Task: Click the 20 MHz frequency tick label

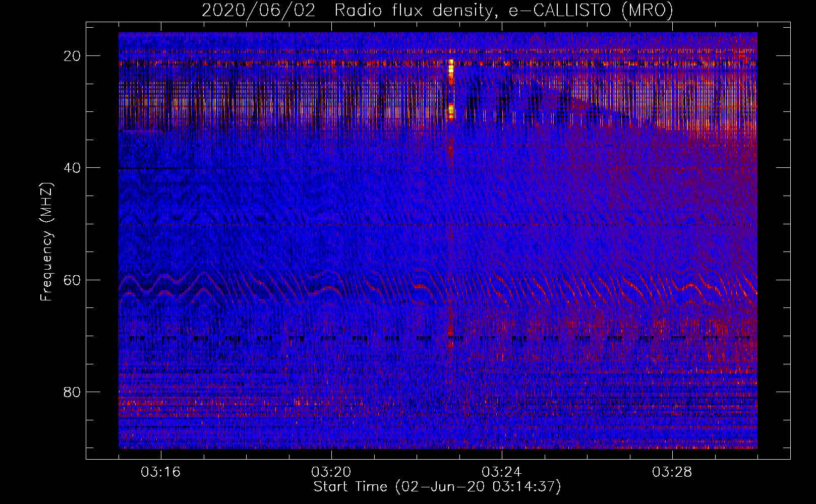Action: pyautogui.click(x=73, y=56)
